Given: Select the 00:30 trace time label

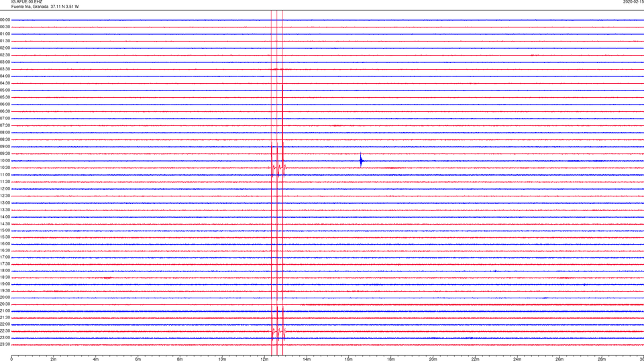Looking at the screenshot, I should pyautogui.click(x=5, y=27).
